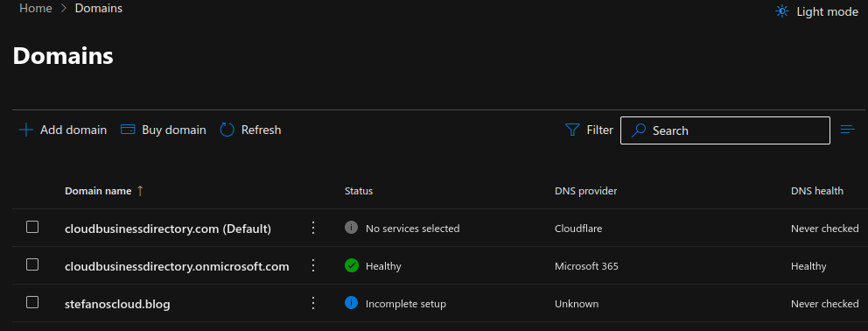
Task: Click the magnifier icon in Search box
Action: [639, 130]
